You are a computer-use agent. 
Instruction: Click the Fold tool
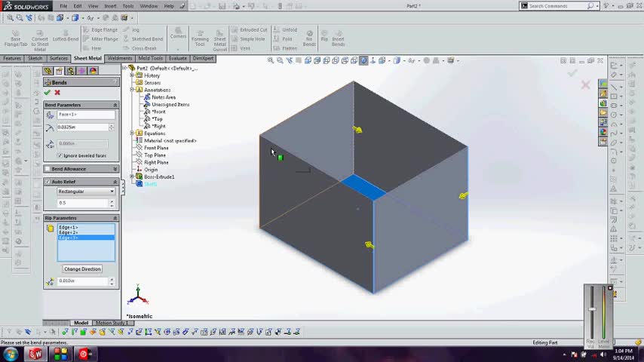(x=283, y=39)
